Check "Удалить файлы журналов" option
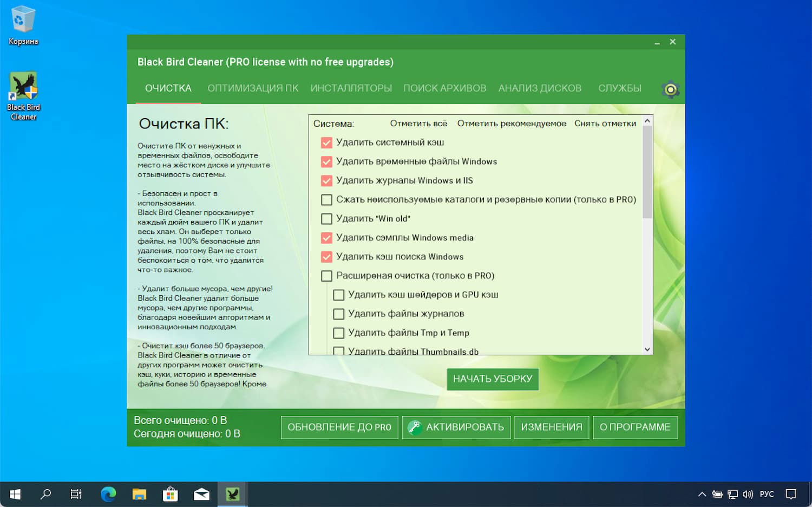The height and width of the screenshot is (507, 812). tap(339, 314)
